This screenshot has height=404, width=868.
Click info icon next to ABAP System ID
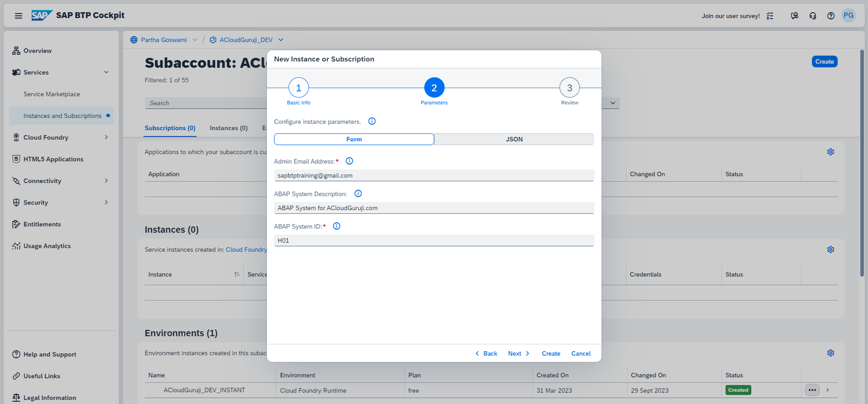(x=336, y=226)
